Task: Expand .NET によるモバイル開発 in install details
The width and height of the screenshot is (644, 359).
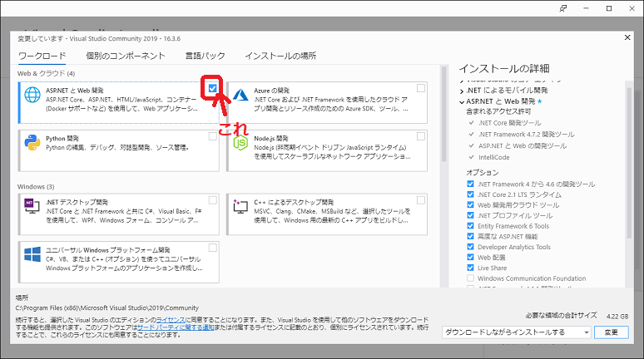Action: coord(462,91)
